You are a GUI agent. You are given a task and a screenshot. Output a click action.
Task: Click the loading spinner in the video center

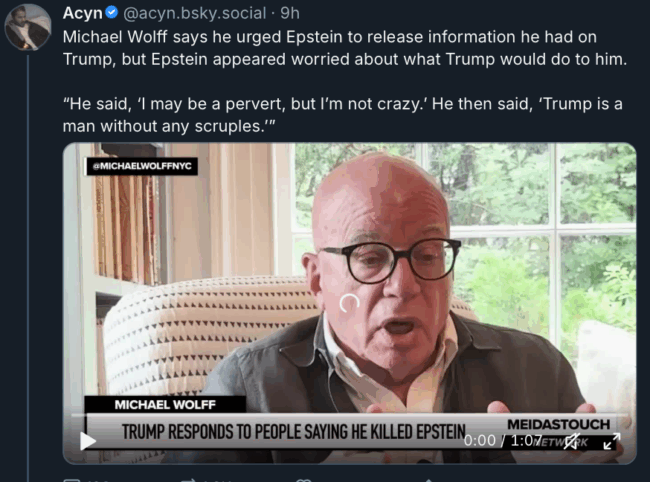[x=349, y=303]
